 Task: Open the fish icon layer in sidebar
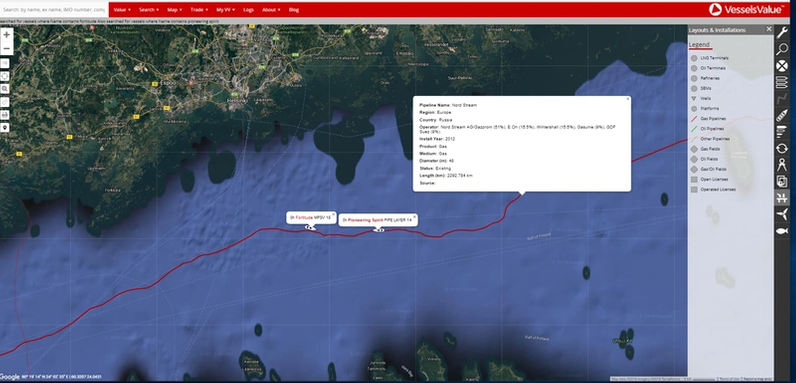pyautogui.click(x=782, y=231)
